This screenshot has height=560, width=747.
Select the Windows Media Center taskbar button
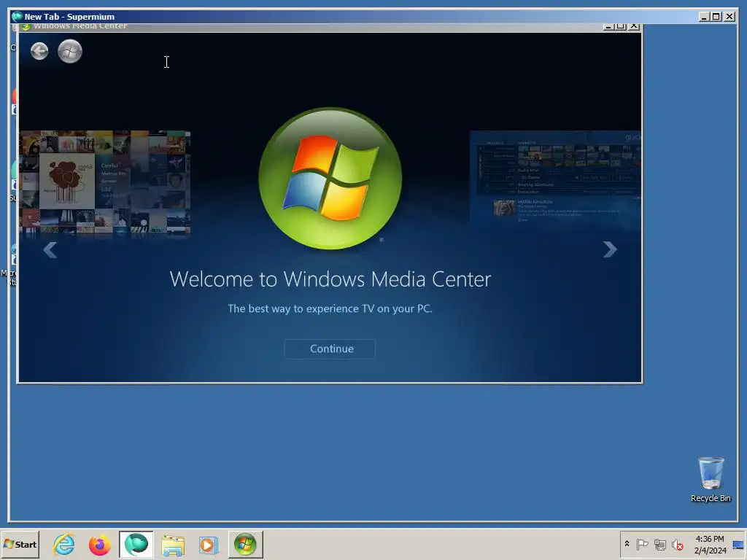pyautogui.click(x=245, y=544)
